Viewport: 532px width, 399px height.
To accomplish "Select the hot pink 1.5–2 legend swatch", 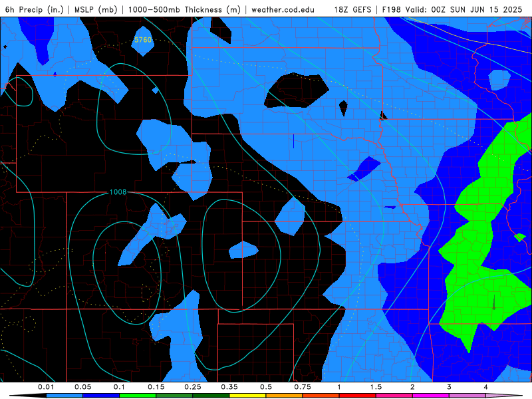I will 394,396.
